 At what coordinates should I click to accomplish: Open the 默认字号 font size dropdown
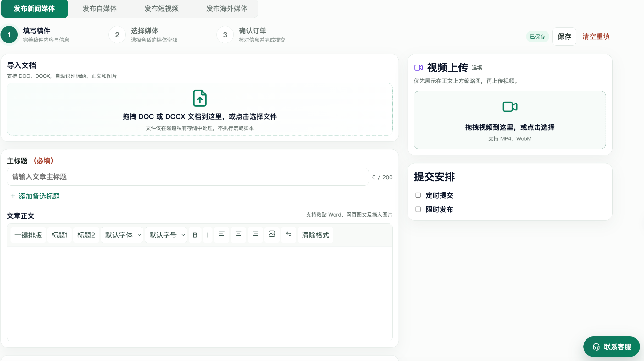[166, 235]
